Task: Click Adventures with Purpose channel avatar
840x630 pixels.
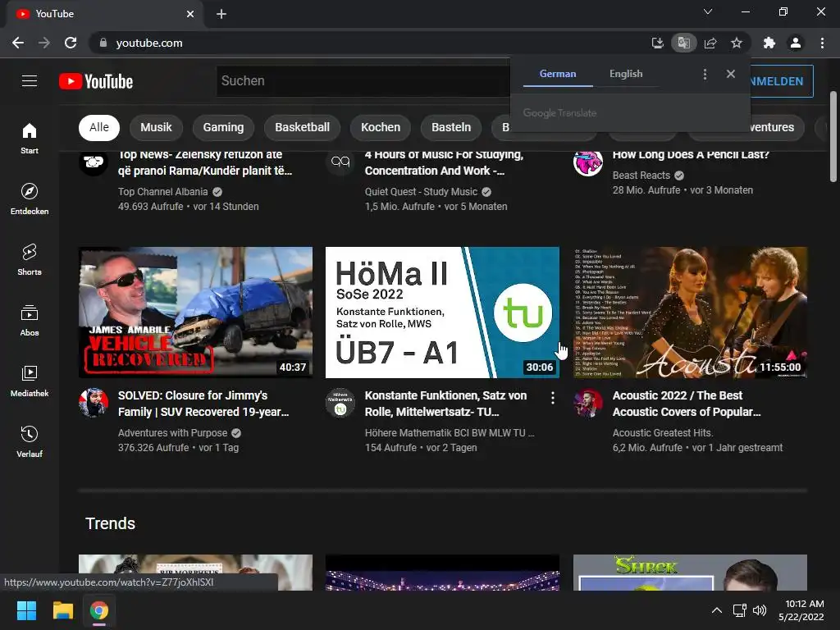Action: coord(94,402)
